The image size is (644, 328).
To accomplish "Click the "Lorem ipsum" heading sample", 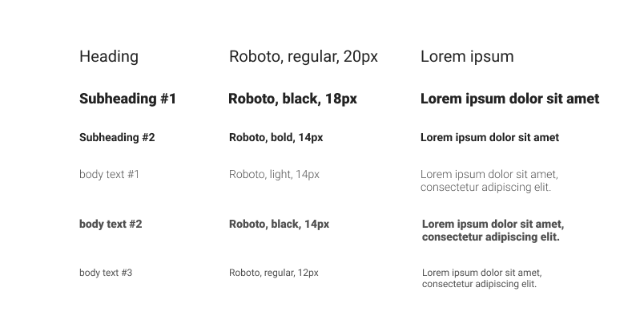I will 467,57.
